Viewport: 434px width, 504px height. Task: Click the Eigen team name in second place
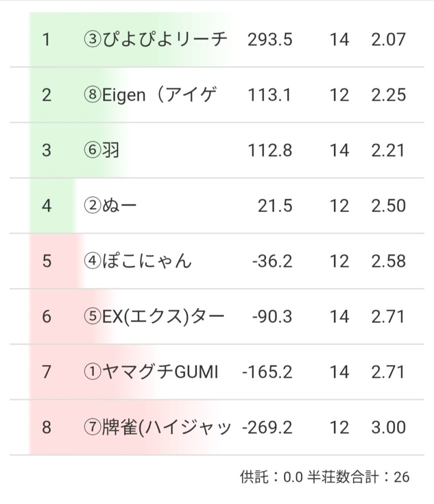pos(150,95)
